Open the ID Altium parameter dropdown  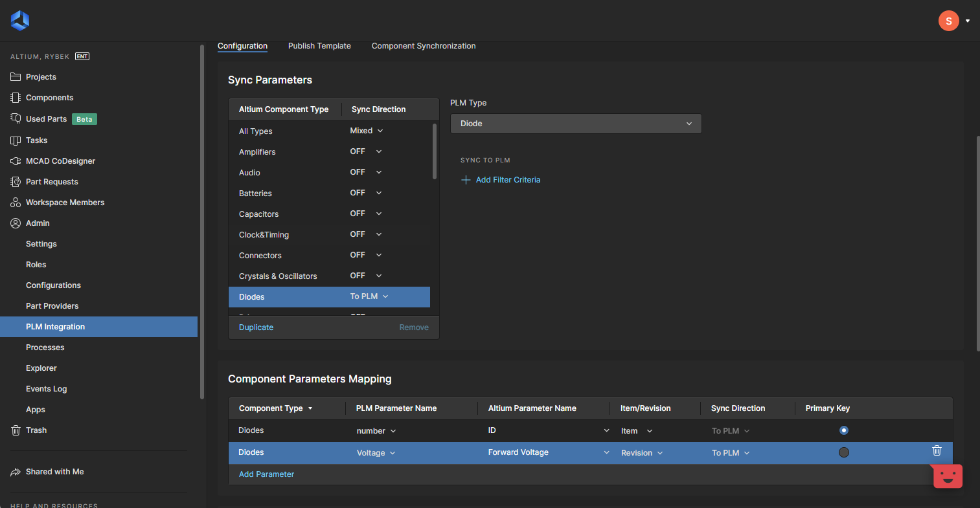pos(549,430)
